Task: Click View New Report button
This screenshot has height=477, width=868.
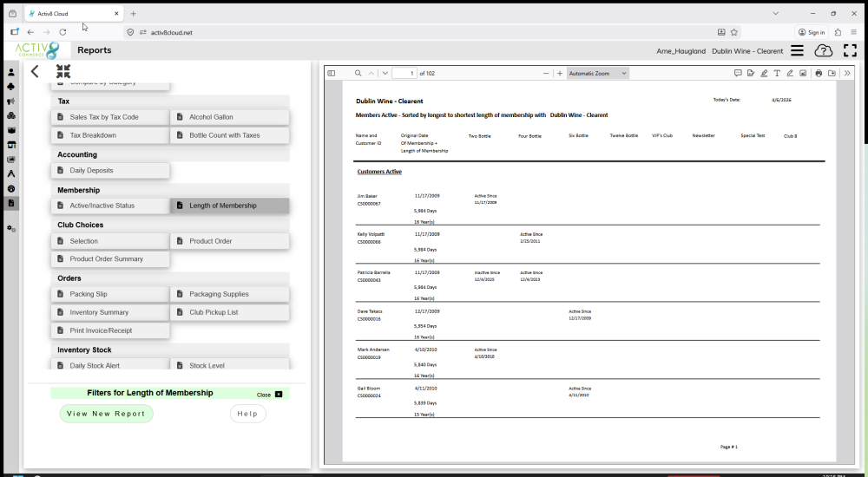Action: tap(106, 414)
